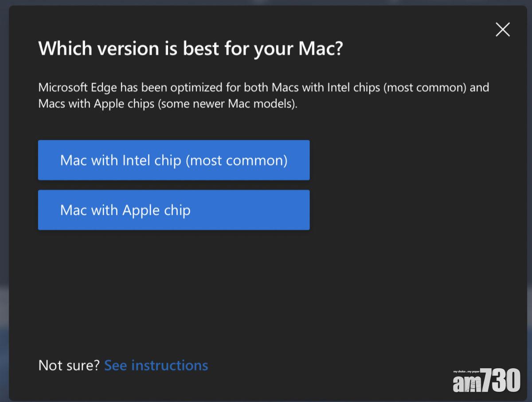Click the 'am' letters in the watermark
The image size is (532, 402).
click(467, 384)
